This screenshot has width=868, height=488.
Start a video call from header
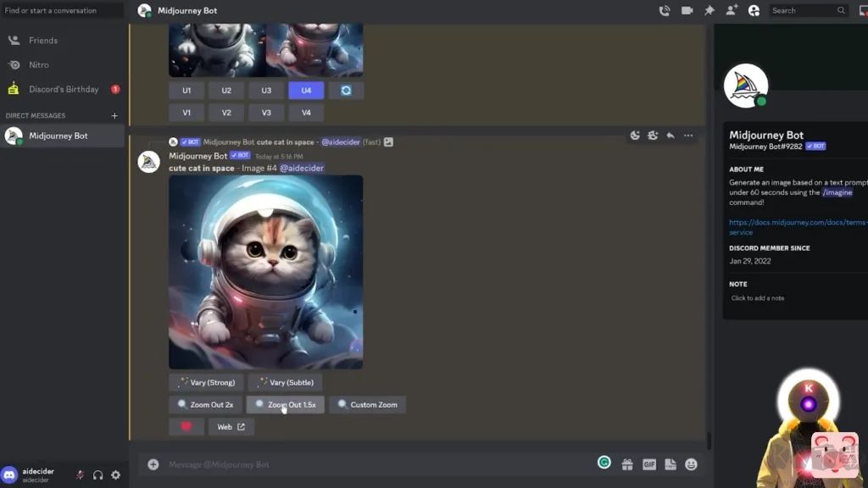(687, 11)
